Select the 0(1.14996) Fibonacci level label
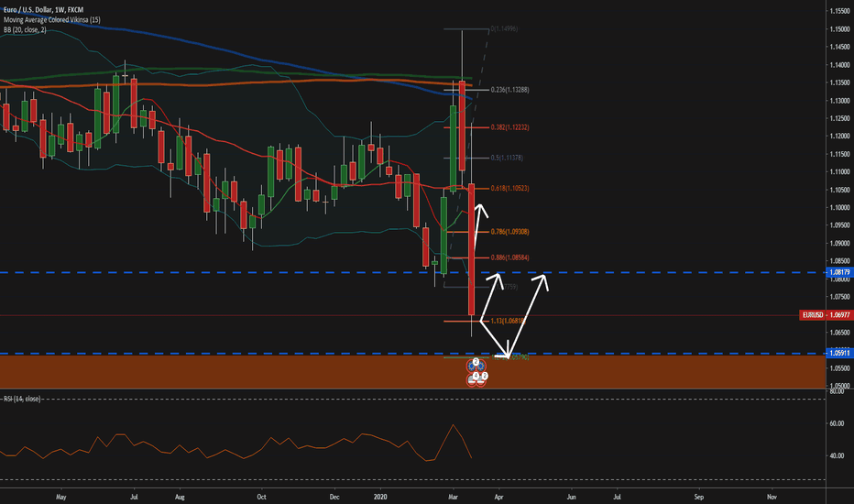 pos(504,29)
